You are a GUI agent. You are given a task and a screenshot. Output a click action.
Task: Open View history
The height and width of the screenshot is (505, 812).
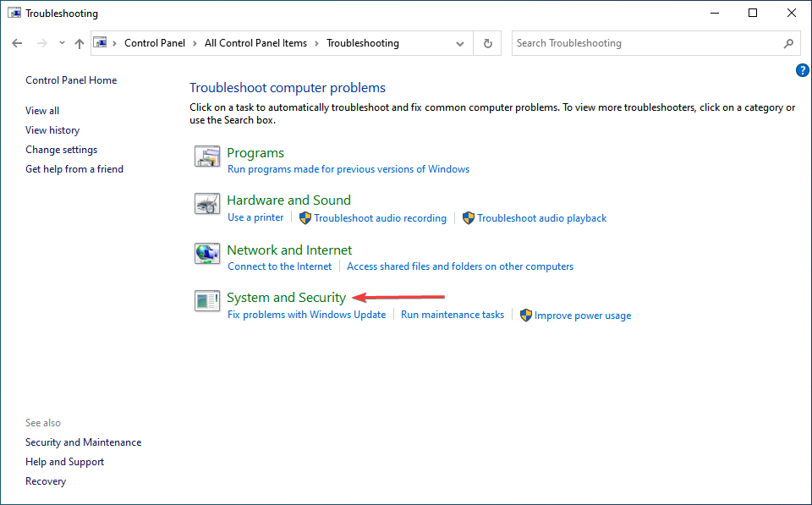click(52, 130)
